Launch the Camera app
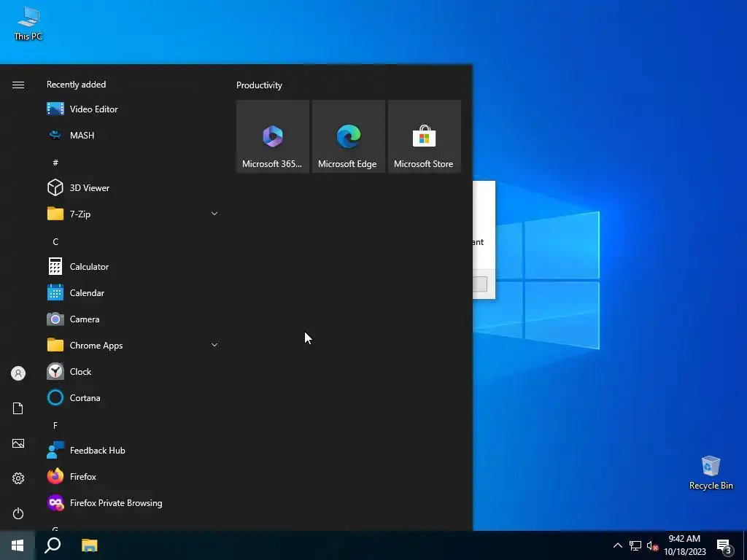 (x=133, y=319)
